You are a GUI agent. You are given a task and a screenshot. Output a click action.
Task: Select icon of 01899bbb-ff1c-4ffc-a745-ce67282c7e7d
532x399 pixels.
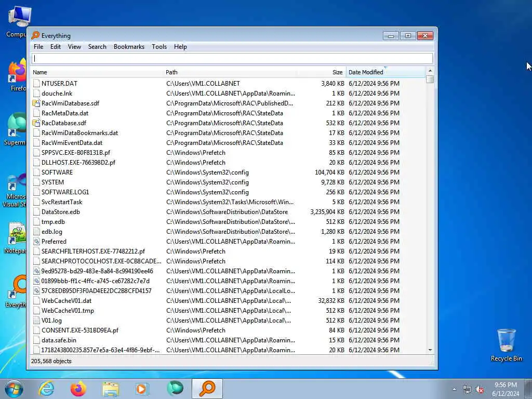36,281
